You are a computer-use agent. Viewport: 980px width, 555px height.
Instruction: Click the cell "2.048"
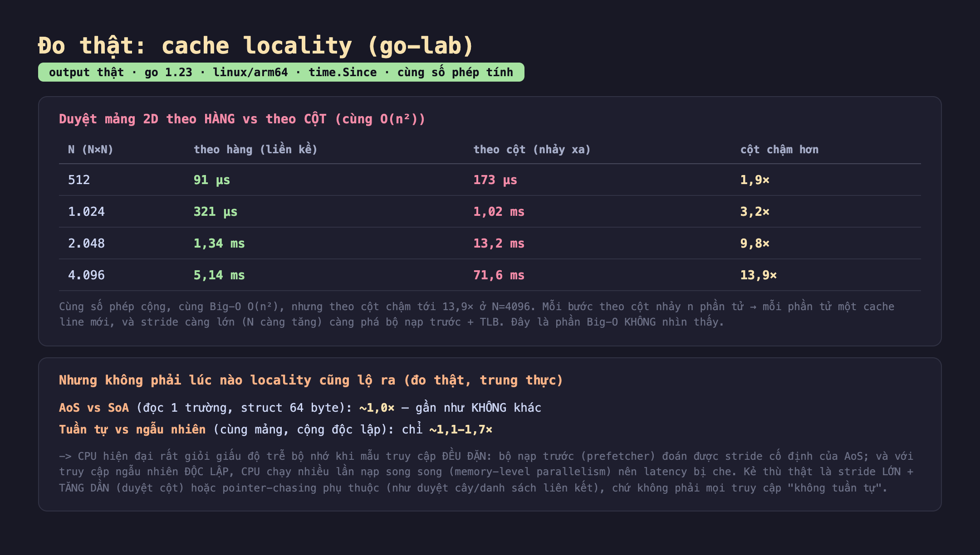86,243
